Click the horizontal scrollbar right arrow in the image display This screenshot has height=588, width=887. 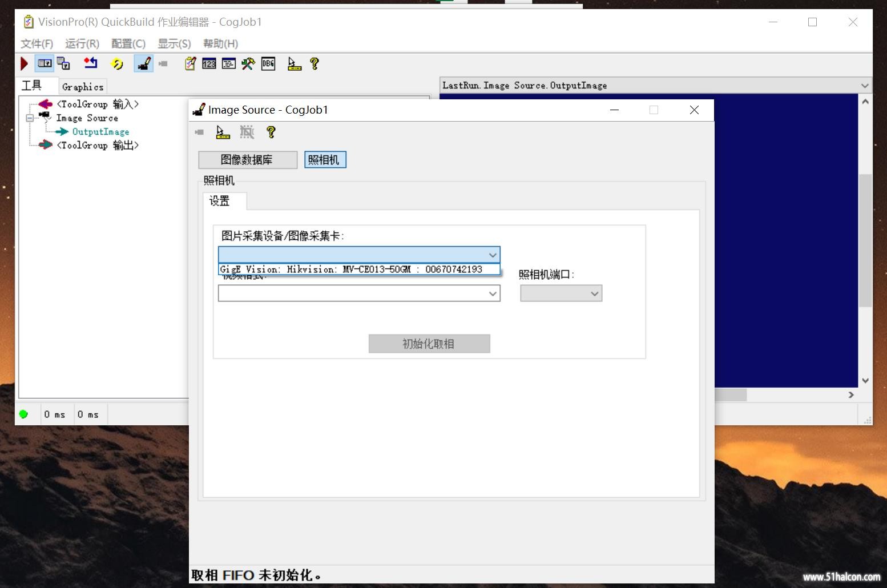(851, 395)
